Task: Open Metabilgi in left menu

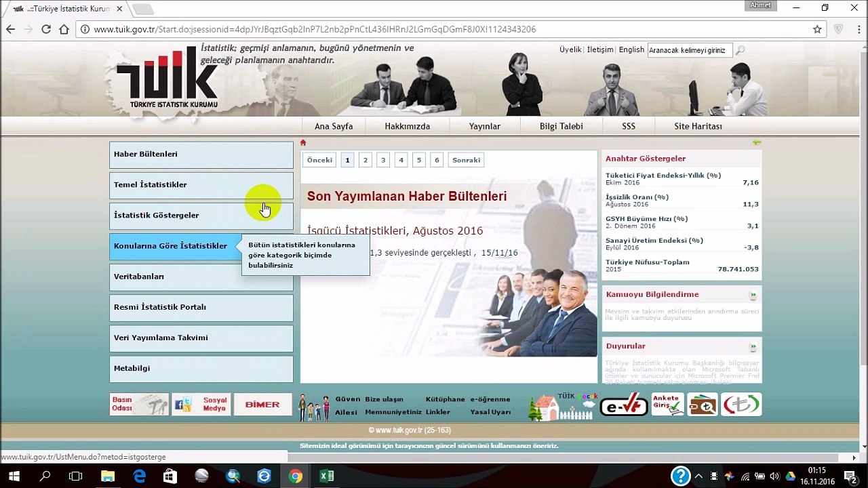Action: [x=201, y=368]
